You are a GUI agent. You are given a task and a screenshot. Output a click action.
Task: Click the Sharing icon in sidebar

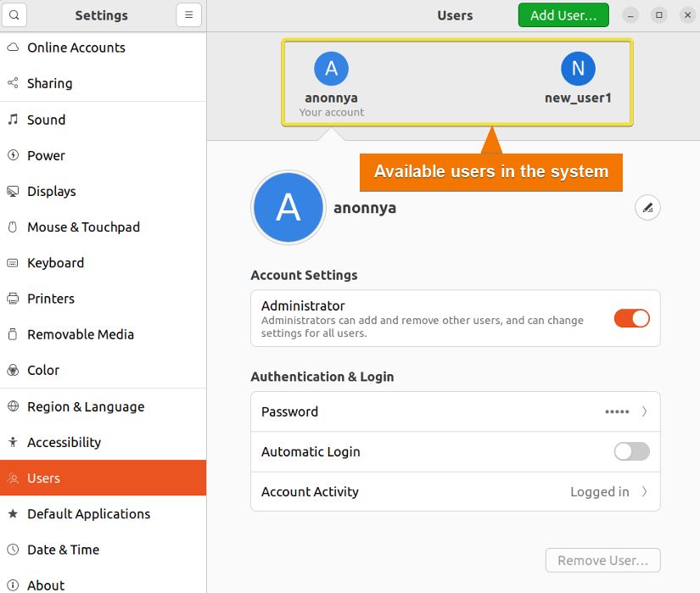tap(13, 83)
